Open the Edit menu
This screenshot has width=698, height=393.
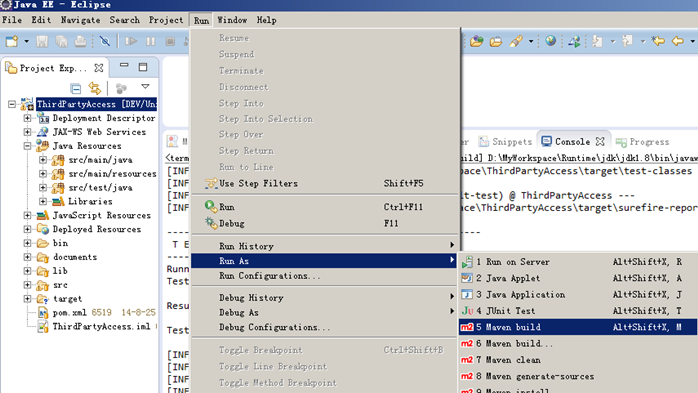(41, 20)
